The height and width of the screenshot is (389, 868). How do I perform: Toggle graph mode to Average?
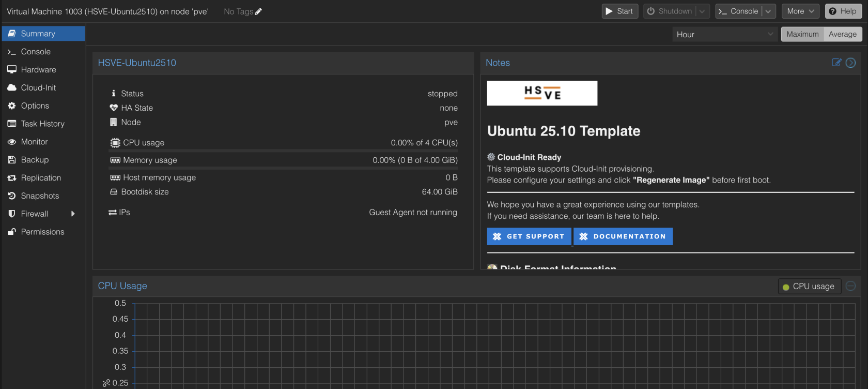click(x=843, y=34)
